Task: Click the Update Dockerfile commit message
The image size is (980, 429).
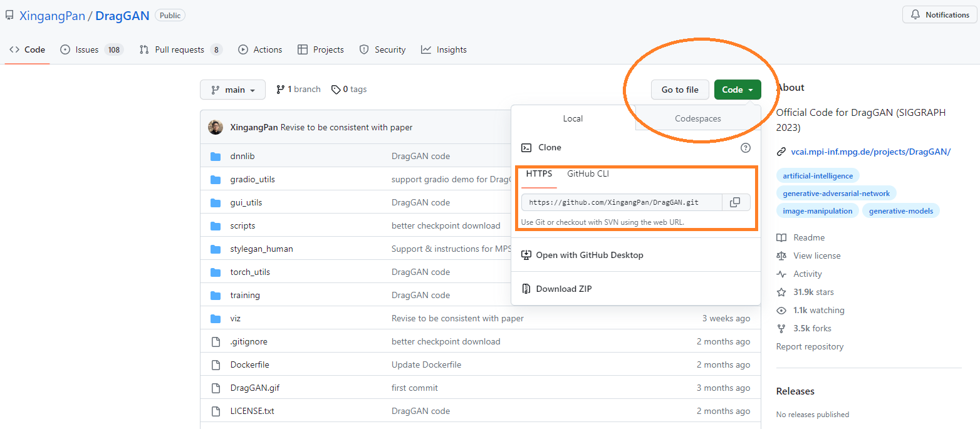Action: 426,364
